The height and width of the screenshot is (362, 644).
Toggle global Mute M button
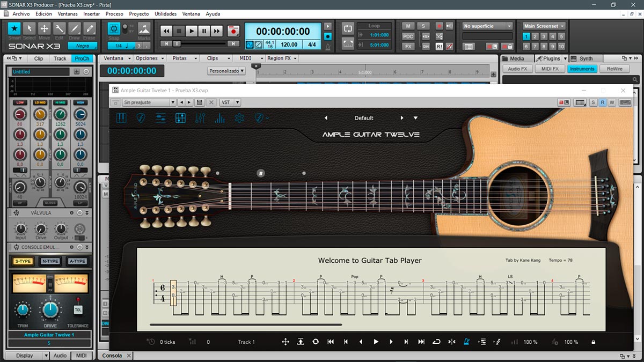click(408, 26)
